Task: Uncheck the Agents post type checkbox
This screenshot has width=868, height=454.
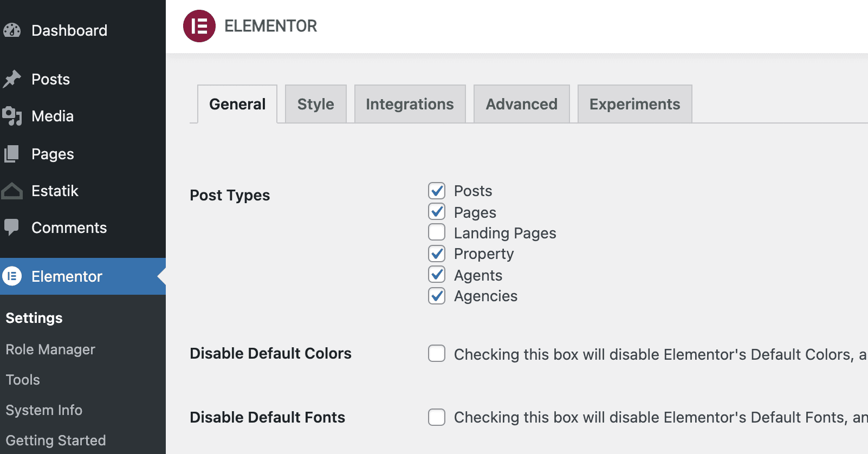Action: pyautogui.click(x=437, y=274)
